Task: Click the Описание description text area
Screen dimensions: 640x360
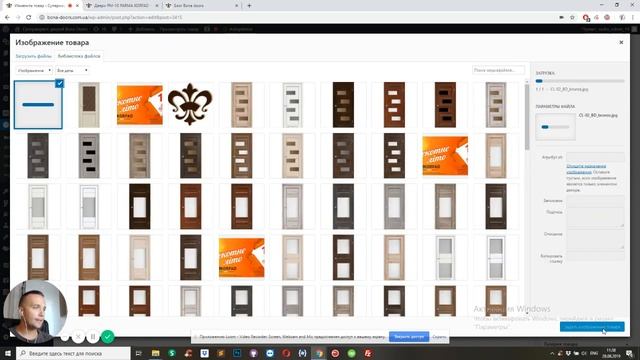Action: click(x=595, y=239)
